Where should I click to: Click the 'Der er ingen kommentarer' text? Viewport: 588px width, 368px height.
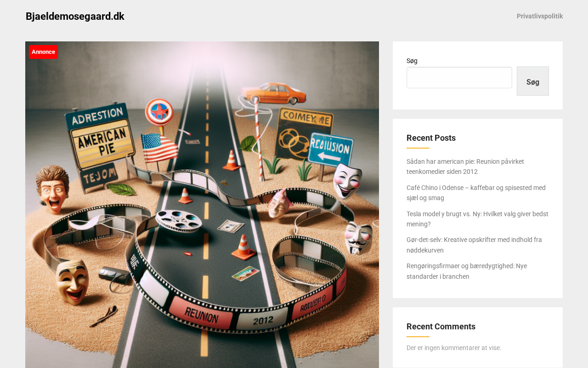(x=454, y=348)
